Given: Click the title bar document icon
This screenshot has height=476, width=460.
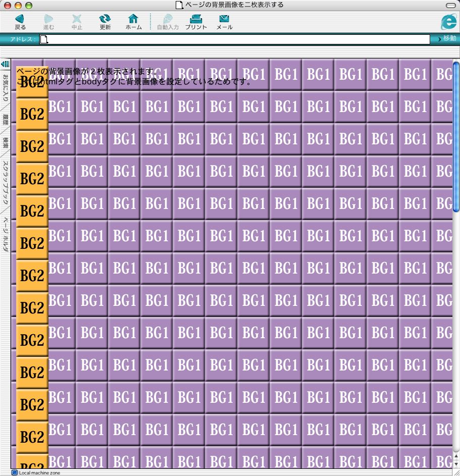Looking at the screenshot, I should tap(179, 5).
